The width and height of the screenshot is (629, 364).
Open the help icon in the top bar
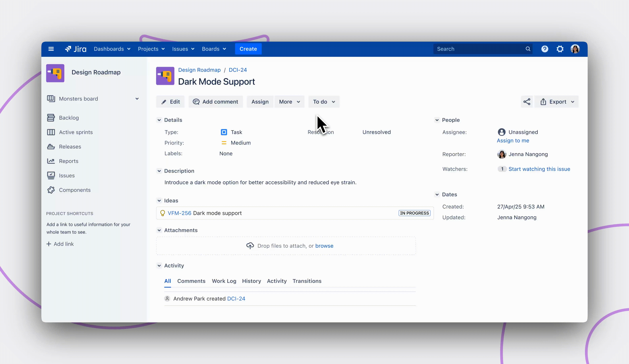545,49
